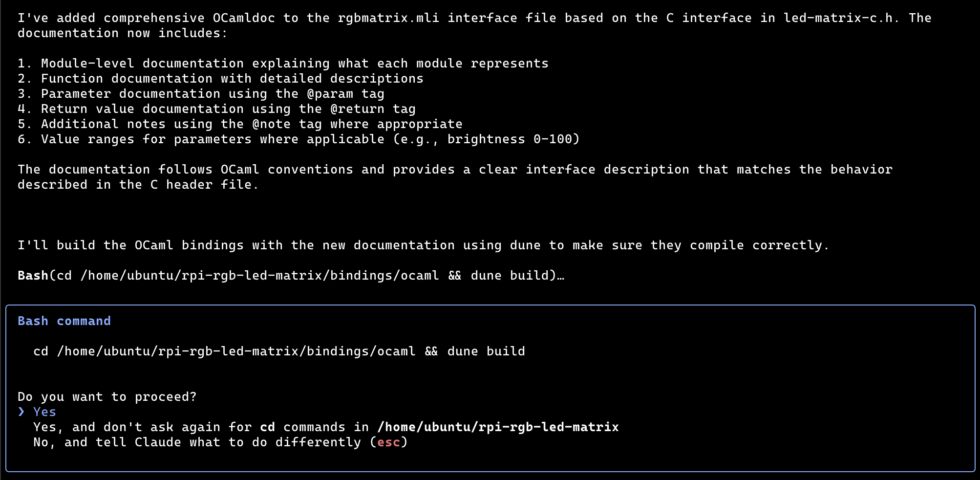Click the bold cd keyword in second option
The image size is (980, 480).
coord(267,427)
